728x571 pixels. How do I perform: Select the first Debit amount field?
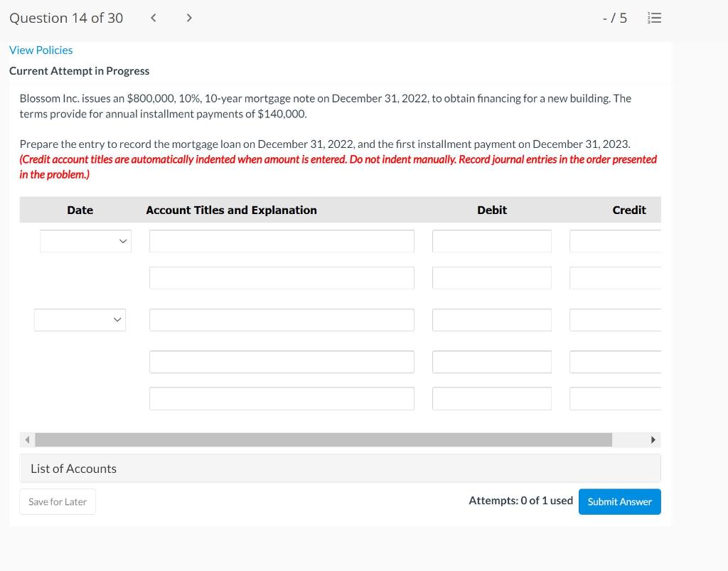[492, 240]
